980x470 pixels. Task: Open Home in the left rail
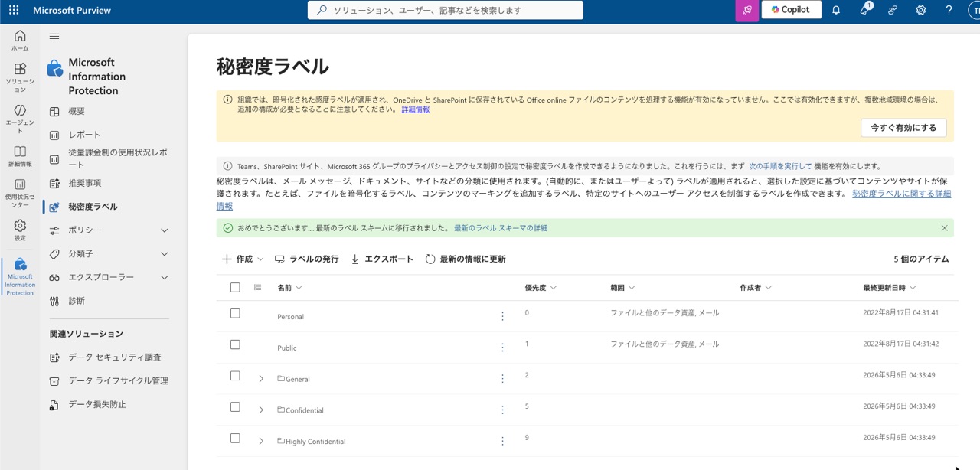click(20, 41)
